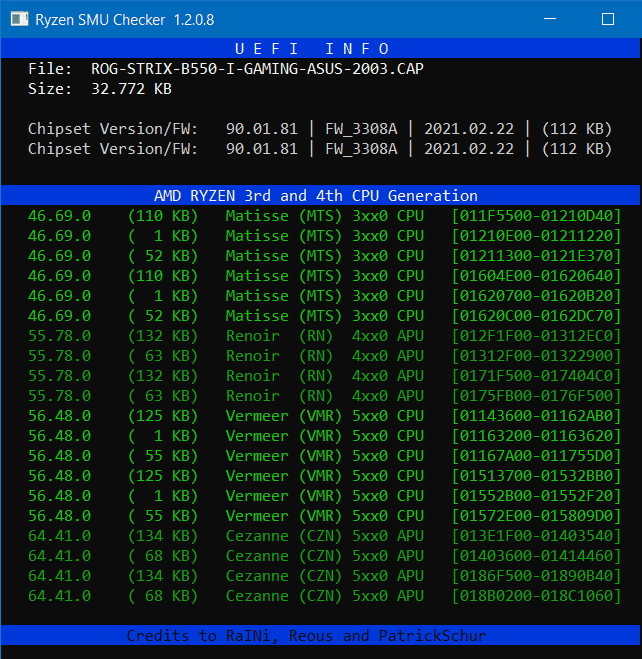Screen dimensions: 642x659
Task: Click address range [0175FB00-0176F500]
Action: [x=537, y=396]
